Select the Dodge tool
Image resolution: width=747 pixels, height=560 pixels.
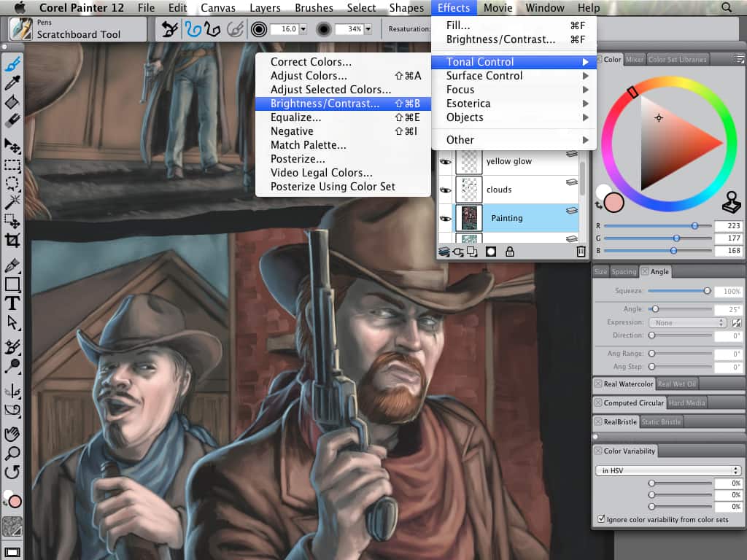click(12, 366)
